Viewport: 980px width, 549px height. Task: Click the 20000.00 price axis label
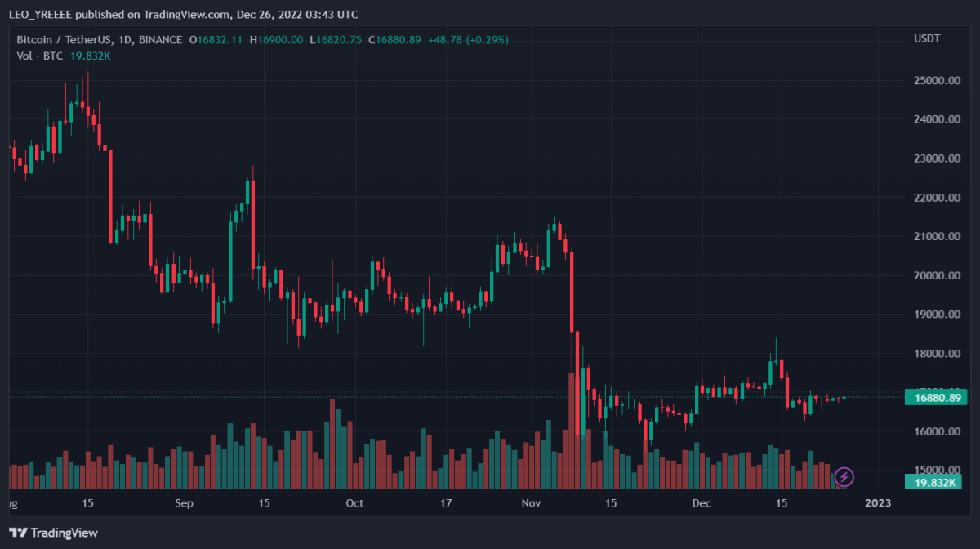tap(935, 275)
